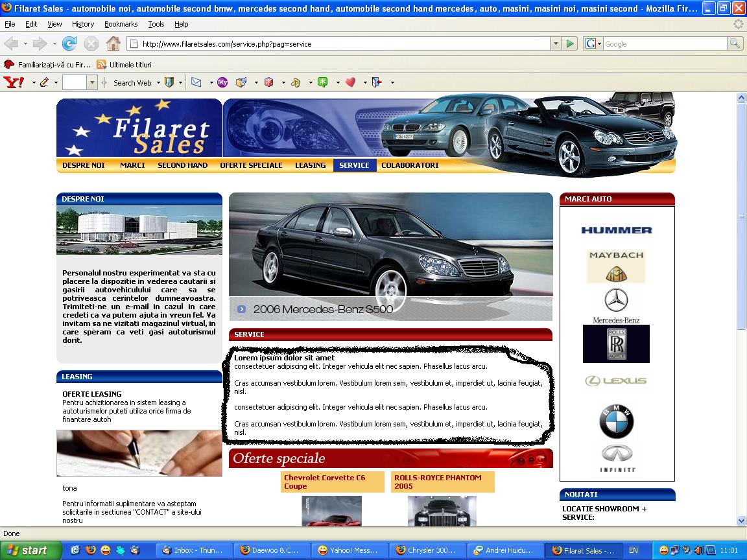Viewport: 747px width, 560px height.
Task: Click the green Go arrow button
Action: tap(570, 44)
